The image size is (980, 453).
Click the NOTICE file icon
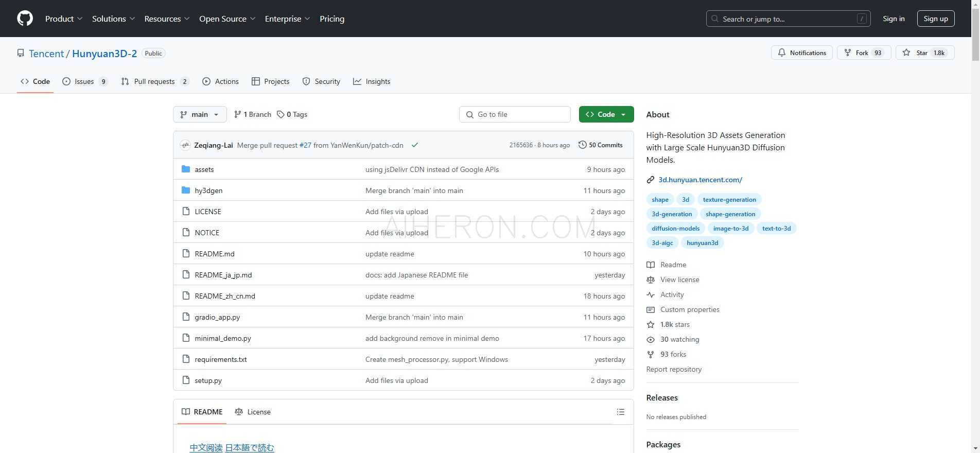(186, 232)
